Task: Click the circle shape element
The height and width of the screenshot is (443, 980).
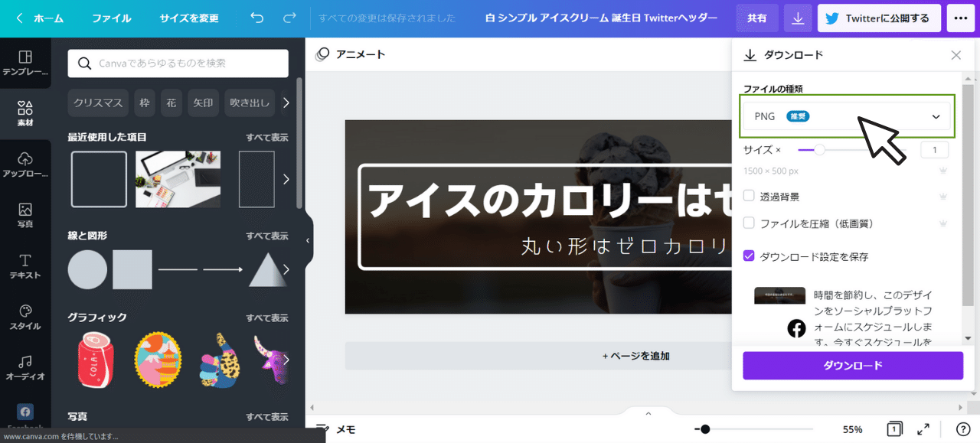Action: 87,269
